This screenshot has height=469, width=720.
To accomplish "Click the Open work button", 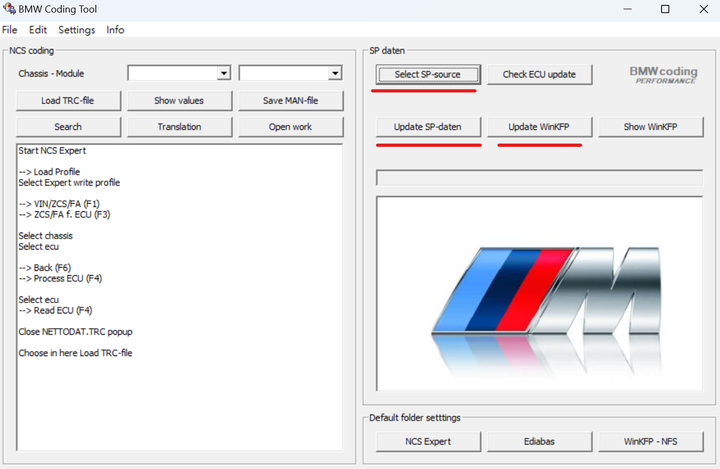I will 291,127.
